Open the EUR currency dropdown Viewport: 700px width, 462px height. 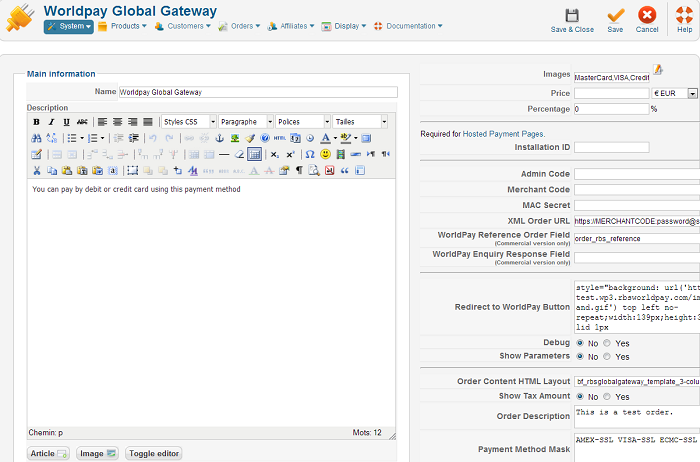[675, 93]
